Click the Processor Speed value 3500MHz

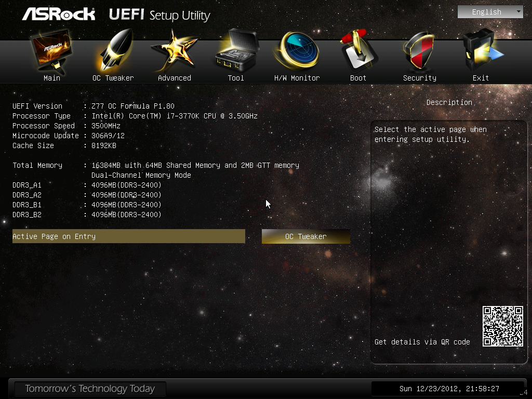pos(106,126)
